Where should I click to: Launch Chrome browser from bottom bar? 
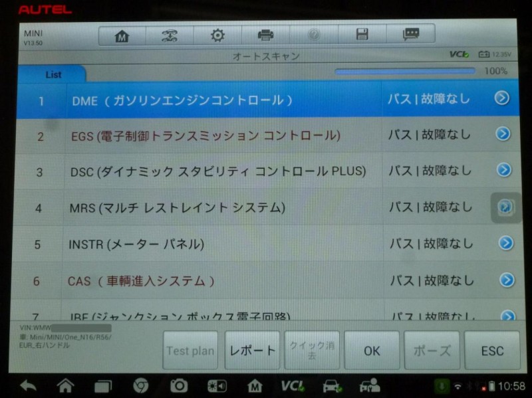tap(140, 386)
